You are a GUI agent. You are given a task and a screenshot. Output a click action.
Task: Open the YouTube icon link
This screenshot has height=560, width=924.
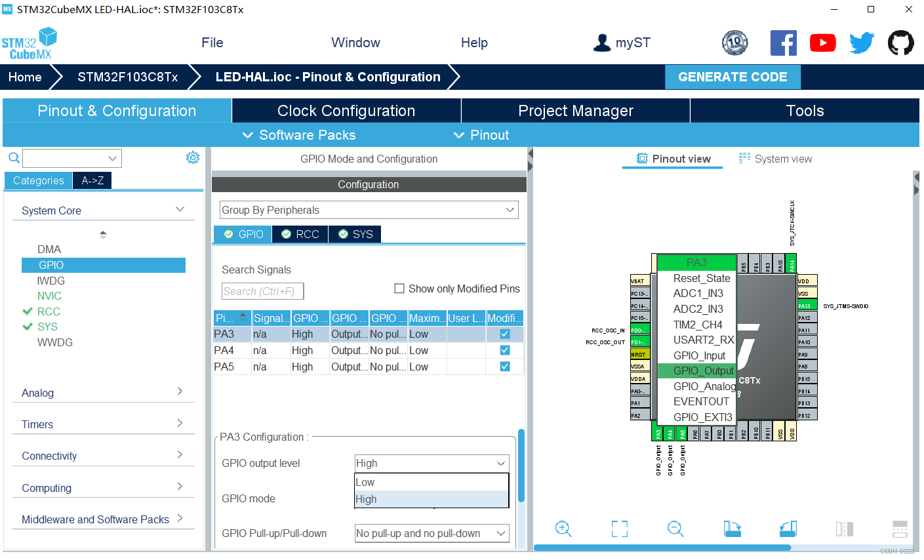(x=822, y=43)
